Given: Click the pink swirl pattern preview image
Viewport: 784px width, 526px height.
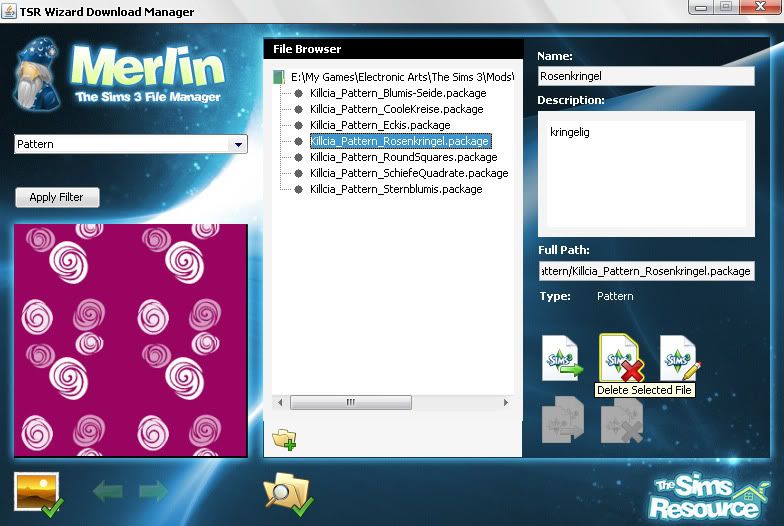Looking at the screenshot, I should coord(130,340).
